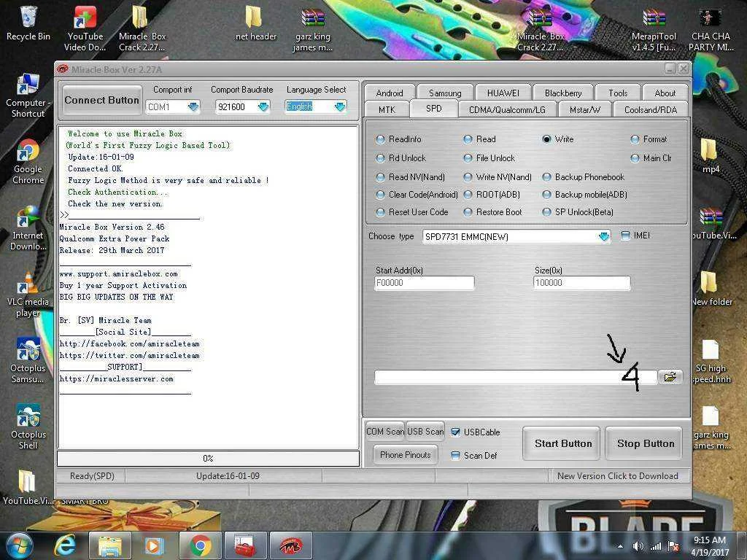Select garz king james archive at top
Image resolution: width=747 pixels, height=560 pixels.
click(312, 29)
